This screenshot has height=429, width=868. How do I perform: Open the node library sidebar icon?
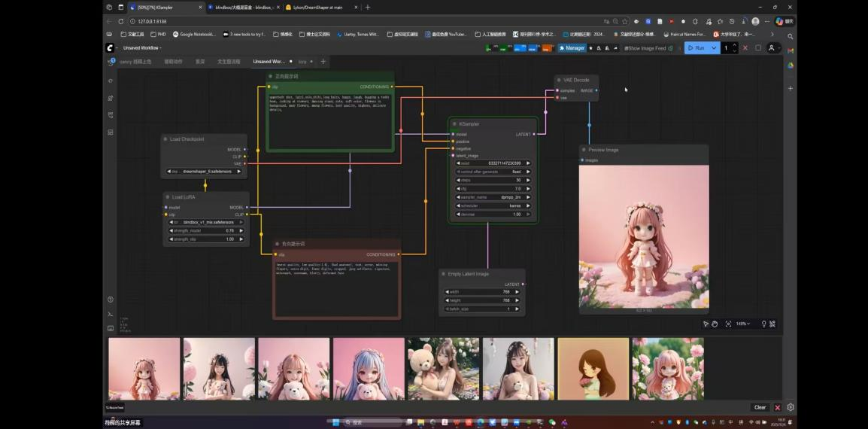point(111,81)
